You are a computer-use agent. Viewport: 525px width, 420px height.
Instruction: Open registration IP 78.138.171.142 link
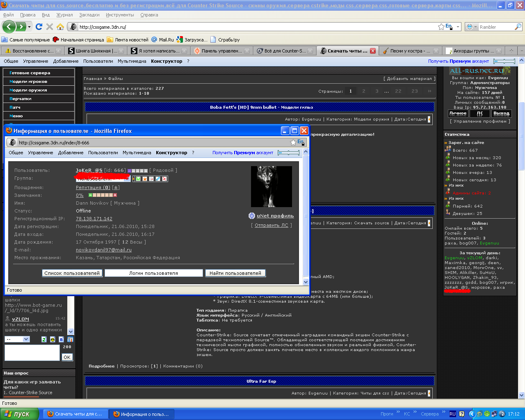(94, 219)
